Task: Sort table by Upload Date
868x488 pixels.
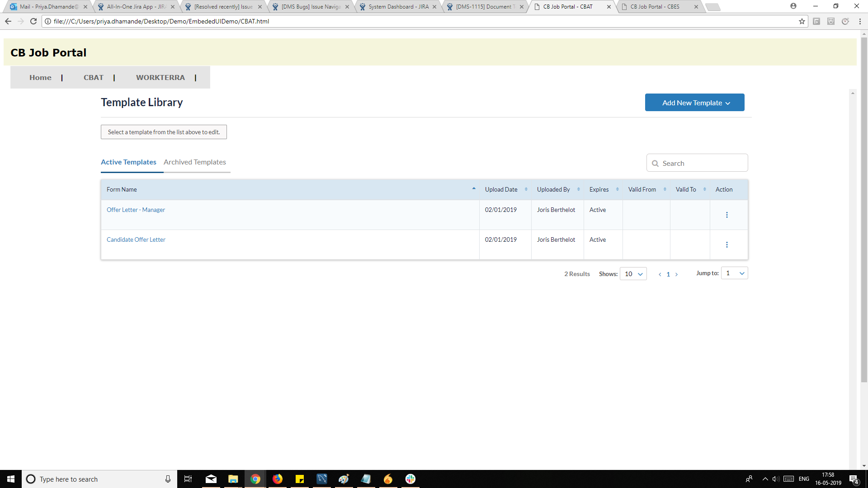Action: pos(526,189)
